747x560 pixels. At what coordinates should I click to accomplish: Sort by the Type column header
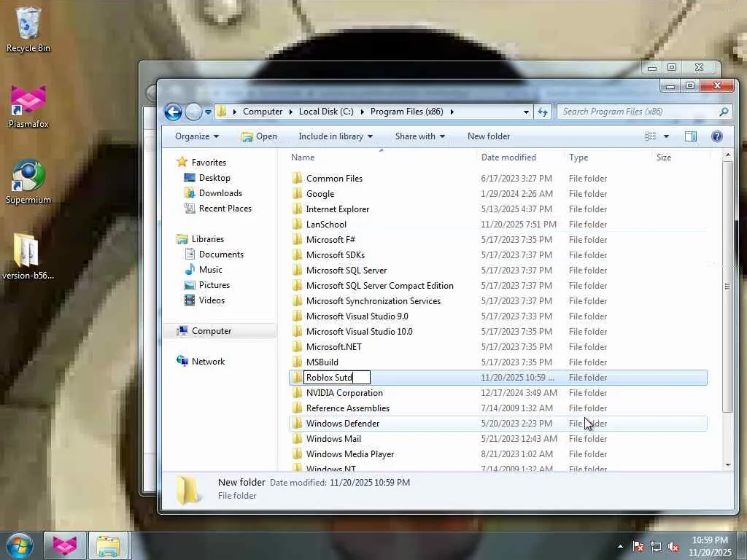578,157
